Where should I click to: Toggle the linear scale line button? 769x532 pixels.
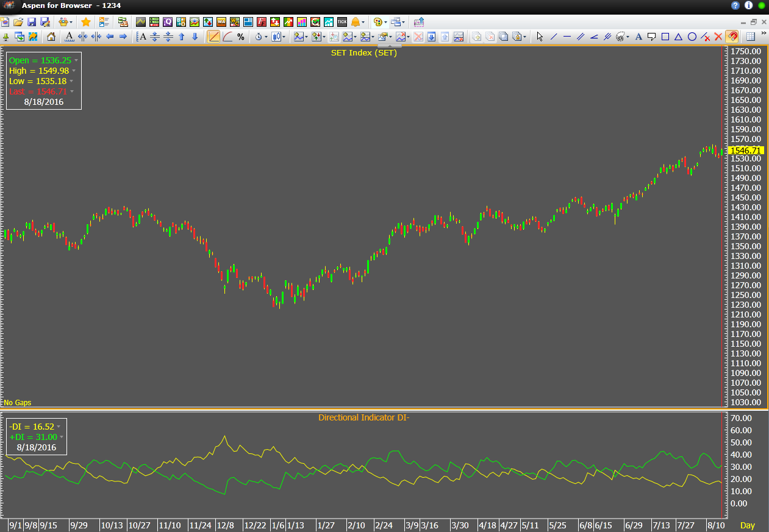213,37
